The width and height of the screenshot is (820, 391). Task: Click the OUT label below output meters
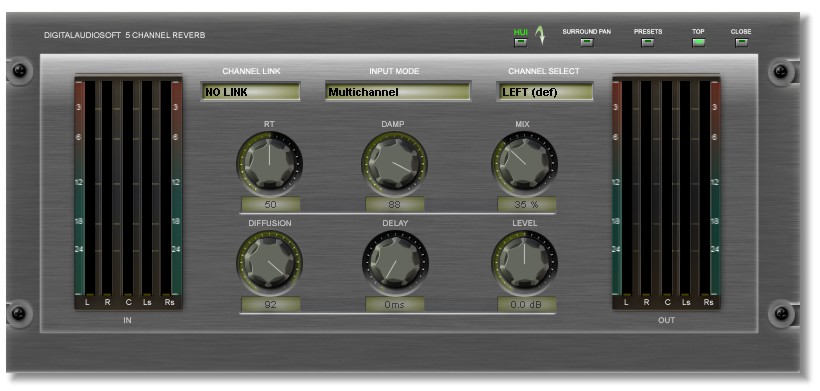click(666, 320)
